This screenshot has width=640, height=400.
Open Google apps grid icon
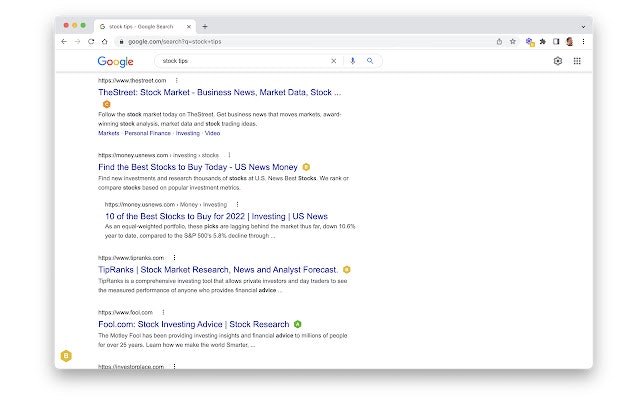coord(577,61)
